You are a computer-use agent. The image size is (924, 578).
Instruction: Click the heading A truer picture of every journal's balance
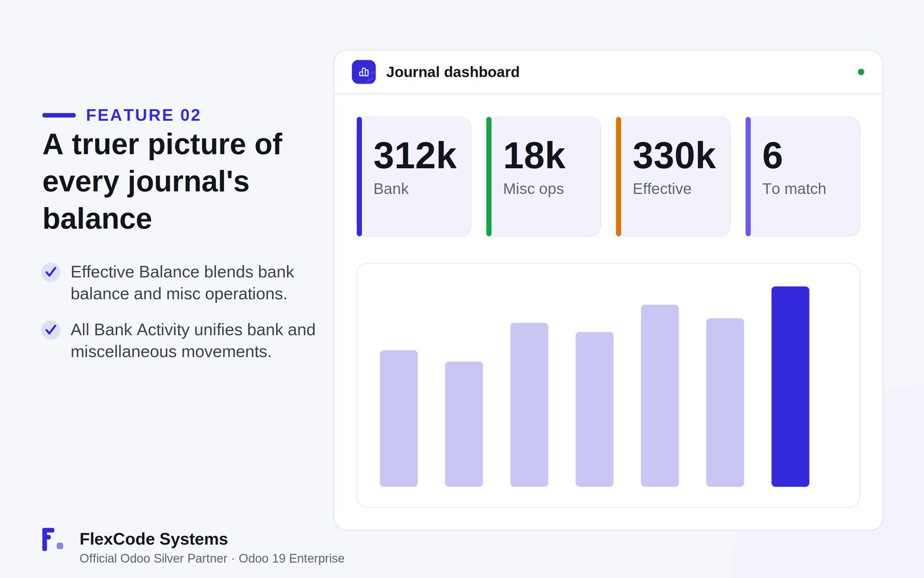pyautogui.click(x=163, y=181)
